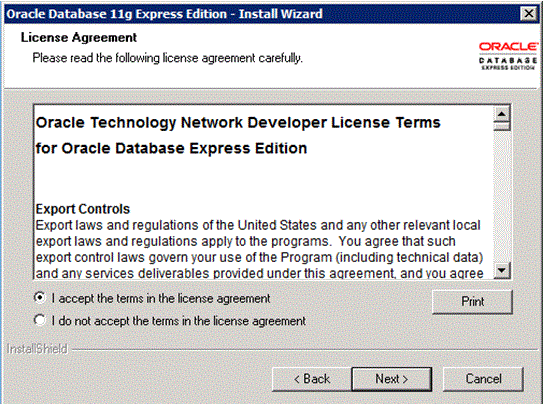Click license text scroll down arrow
543x404 pixels.
pyautogui.click(x=502, y=270)
